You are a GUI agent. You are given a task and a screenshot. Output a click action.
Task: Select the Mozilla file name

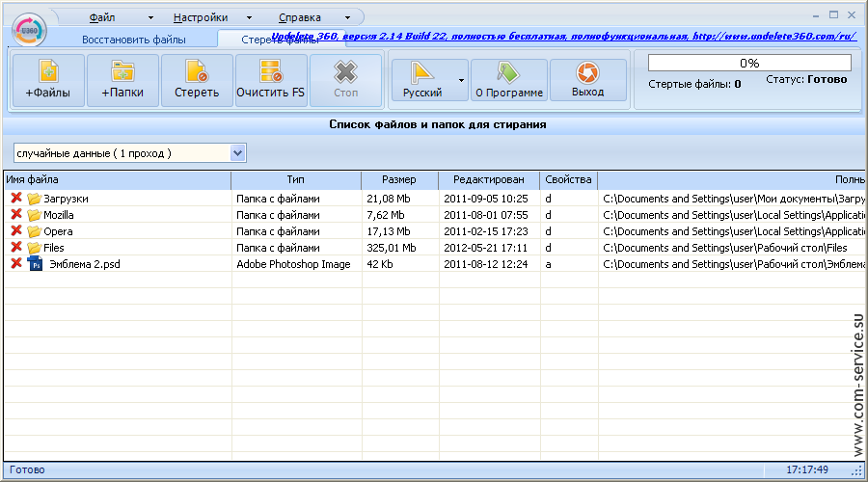59,215
